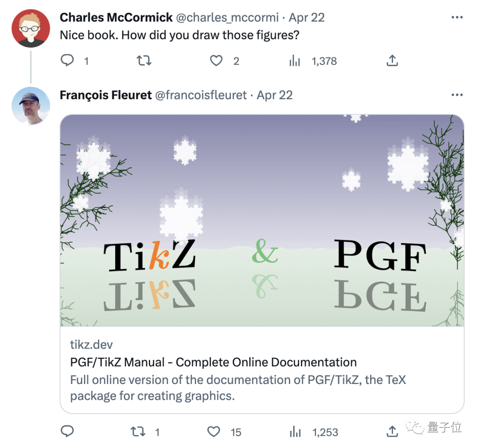
Task: Open Charles McCormick's profile avatar
Action: pyautogui.click(x=30, y=29)
